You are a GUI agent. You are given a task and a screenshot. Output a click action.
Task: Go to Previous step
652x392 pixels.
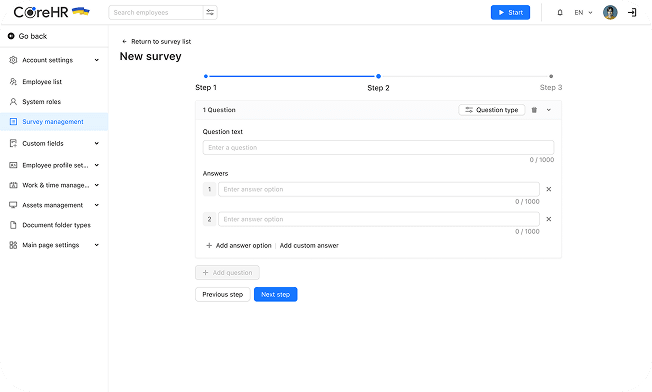click(222, 294)
